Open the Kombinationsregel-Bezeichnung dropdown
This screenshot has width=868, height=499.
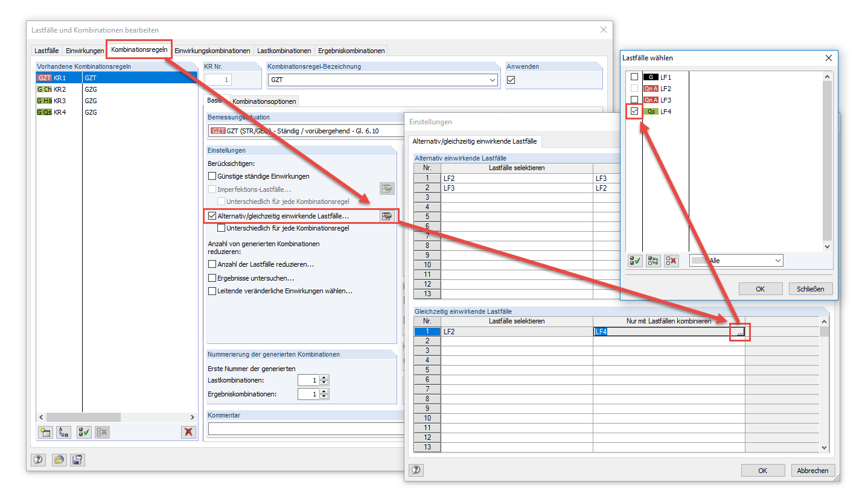493,80
